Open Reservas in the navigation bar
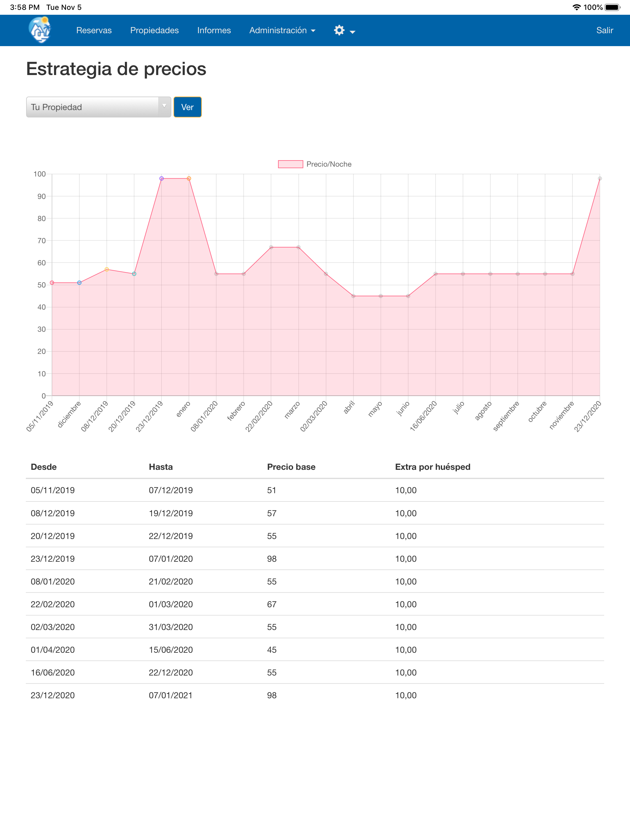The height and width of the screenshot is (840, 630). pos(94,30)
